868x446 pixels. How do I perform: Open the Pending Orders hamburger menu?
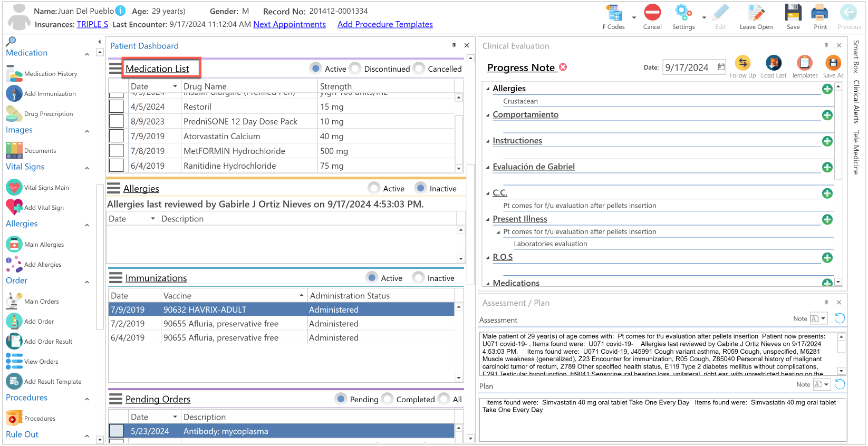115,399
